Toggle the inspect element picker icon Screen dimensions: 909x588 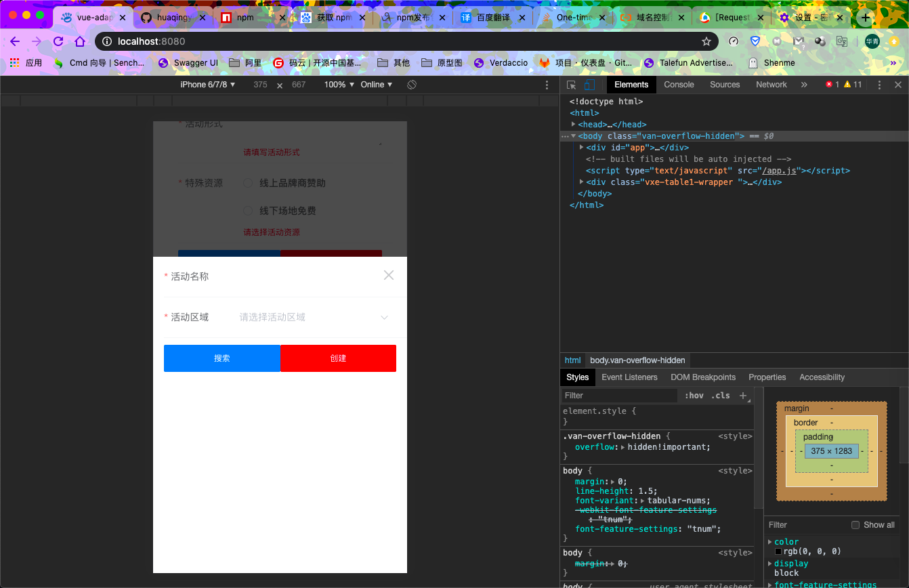pyautogui.click(x=572, y=85)
